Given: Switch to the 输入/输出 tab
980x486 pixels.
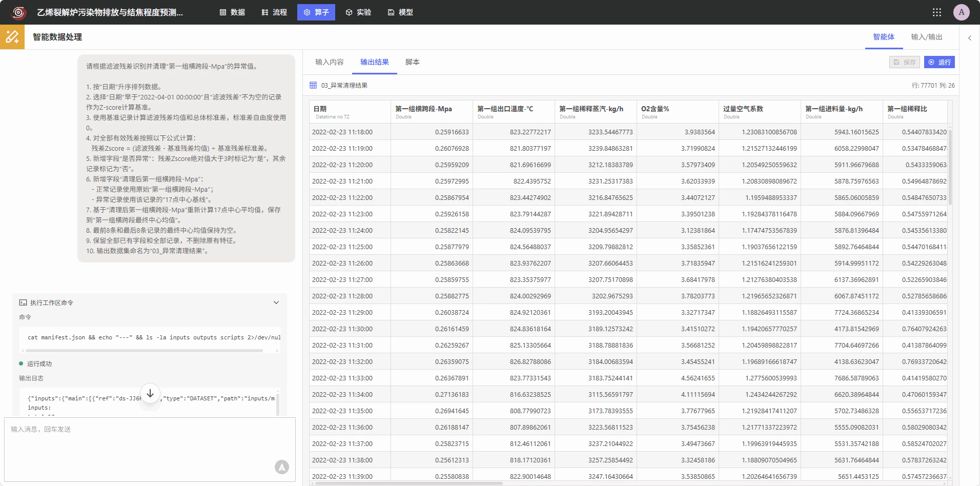Looking at the screenshot, I should tap(927, 37).
